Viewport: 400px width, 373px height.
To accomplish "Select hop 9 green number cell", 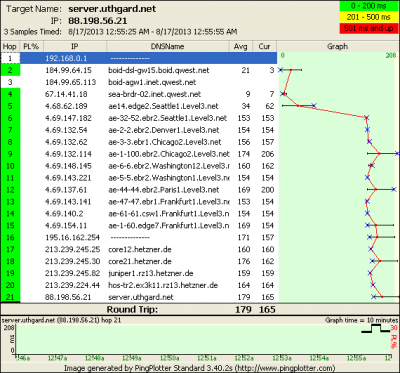I will coord(10,154).
